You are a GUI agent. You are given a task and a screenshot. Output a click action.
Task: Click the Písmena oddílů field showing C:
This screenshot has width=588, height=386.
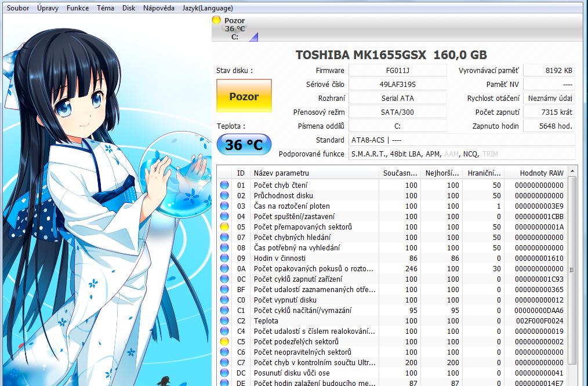coord(397,126)
